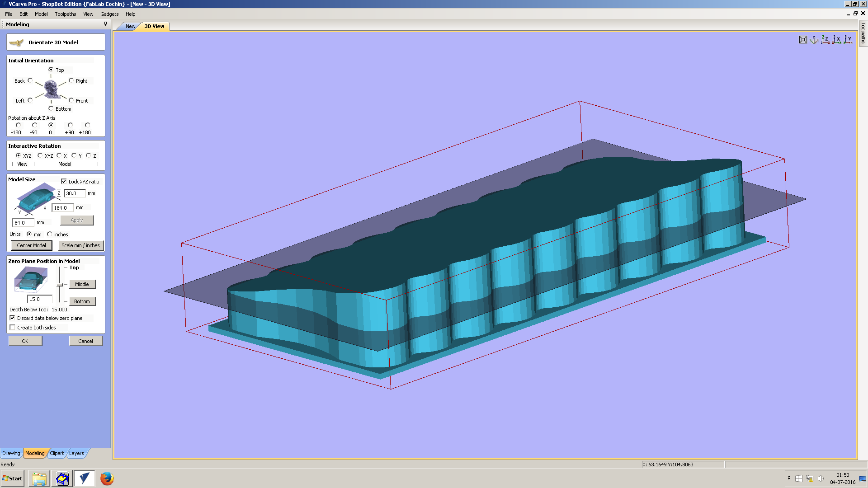Screen dimensions: 868x488
Task: Pin the Modeling panel
Action: [105, 24]
